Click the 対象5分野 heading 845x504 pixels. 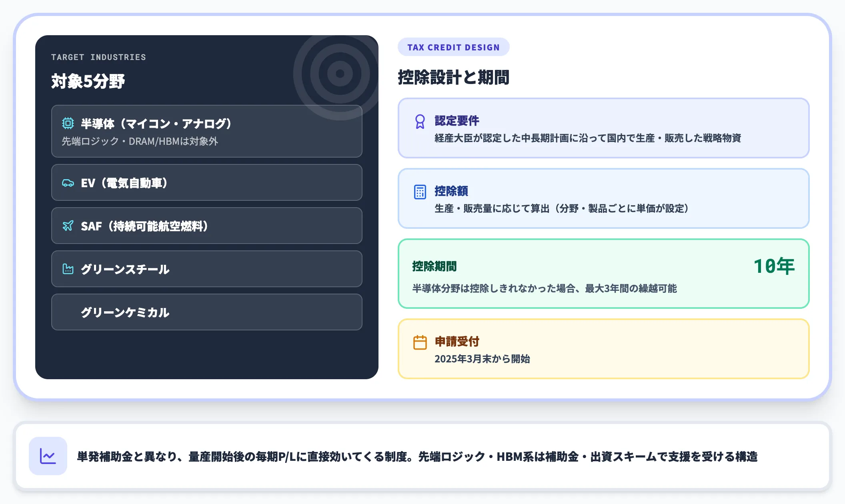click(88, 81)
